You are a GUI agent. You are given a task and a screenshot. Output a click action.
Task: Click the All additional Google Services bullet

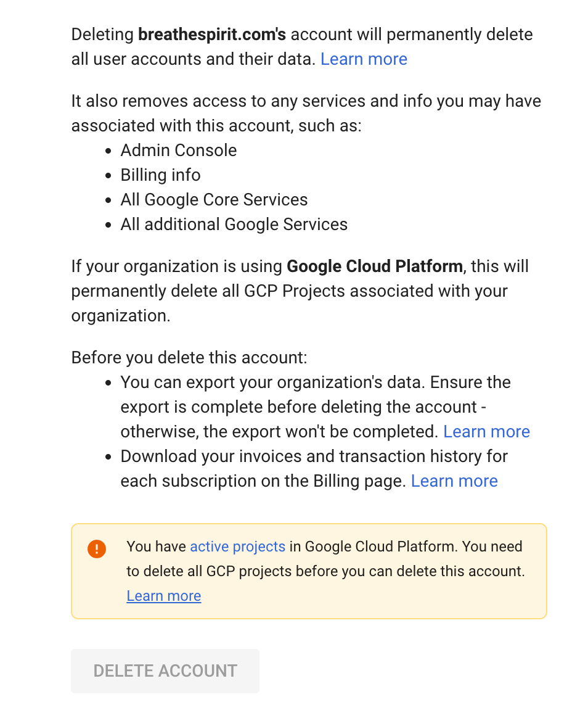tap(234, 225)
